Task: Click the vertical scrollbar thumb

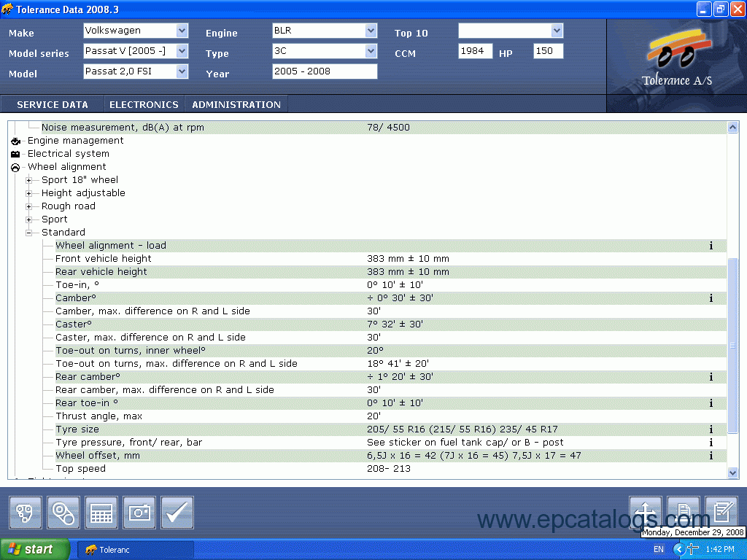Action: point(732,346)
